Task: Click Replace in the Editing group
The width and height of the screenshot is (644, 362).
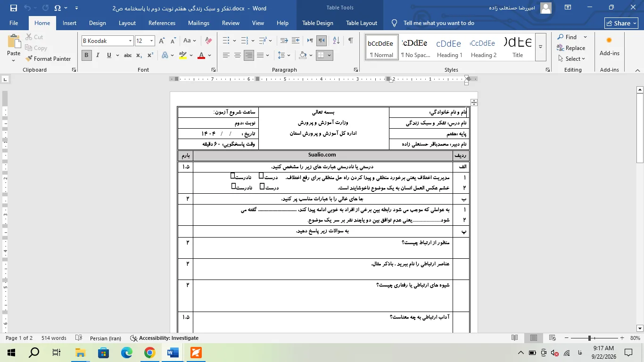Action: (571, 48)
